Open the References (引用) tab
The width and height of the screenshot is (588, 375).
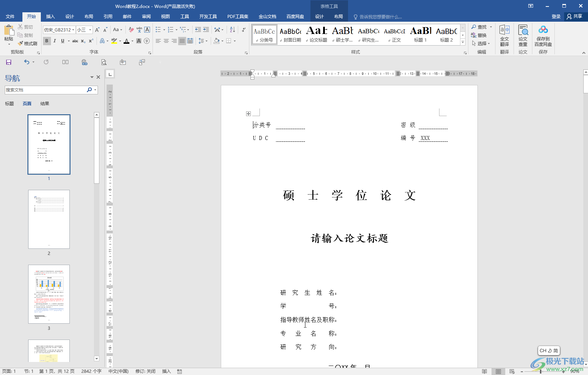coord(108,17)
